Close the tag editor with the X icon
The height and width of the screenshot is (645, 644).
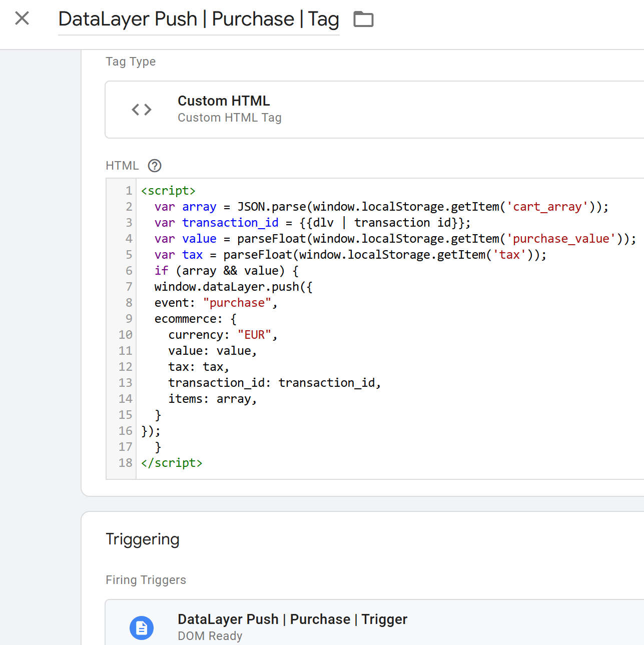point(22,19)
